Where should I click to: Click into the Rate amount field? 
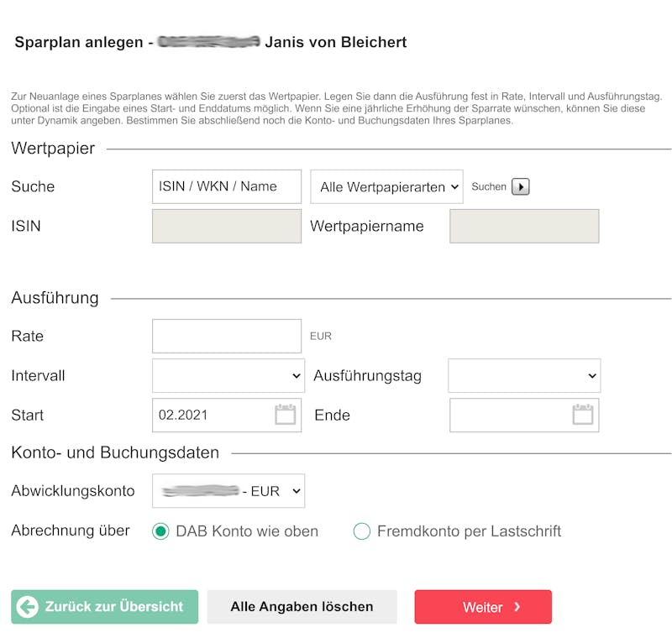pos(226,336)
